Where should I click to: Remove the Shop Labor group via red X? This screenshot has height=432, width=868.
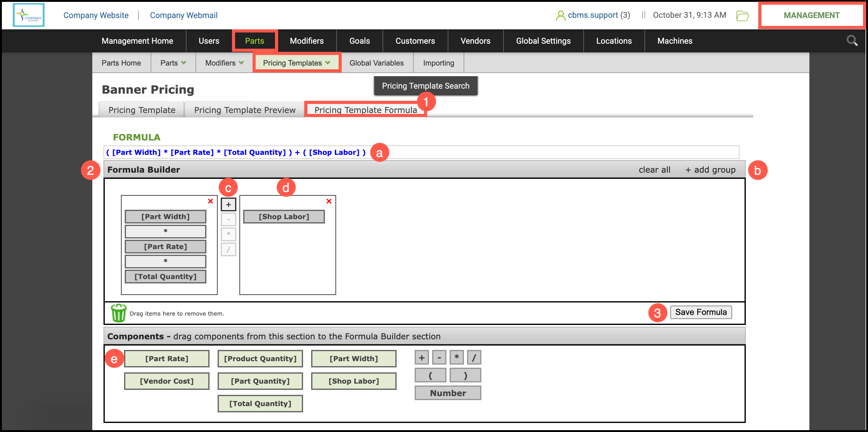click(329, 201)
